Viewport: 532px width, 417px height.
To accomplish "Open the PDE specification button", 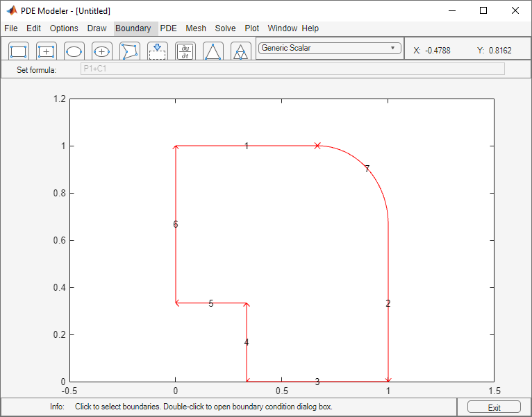I will pyautogui.click(x=185, y=51).
